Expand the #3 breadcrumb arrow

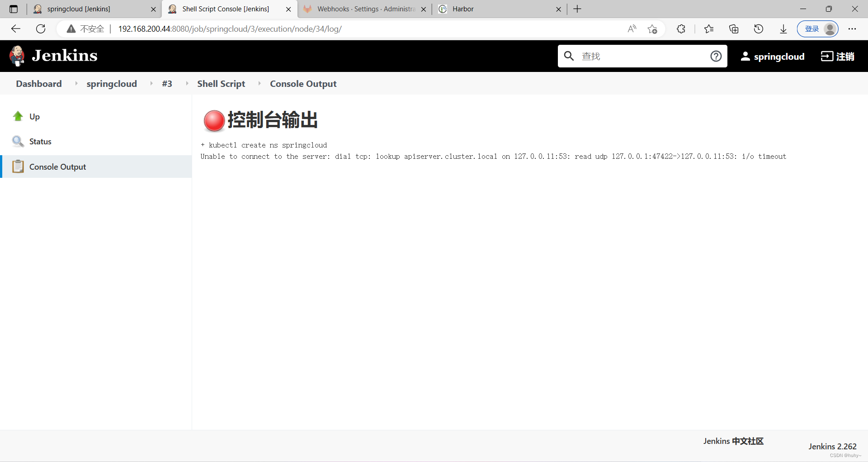[187, 83]
